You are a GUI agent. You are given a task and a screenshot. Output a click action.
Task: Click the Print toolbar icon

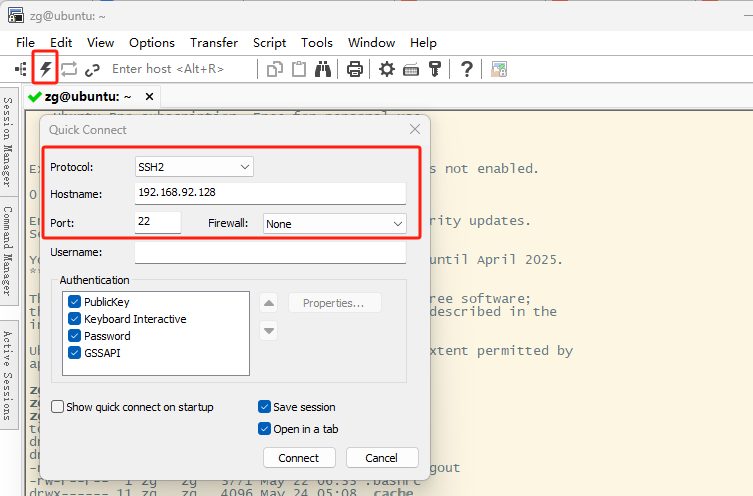click(x=354, y=69)
